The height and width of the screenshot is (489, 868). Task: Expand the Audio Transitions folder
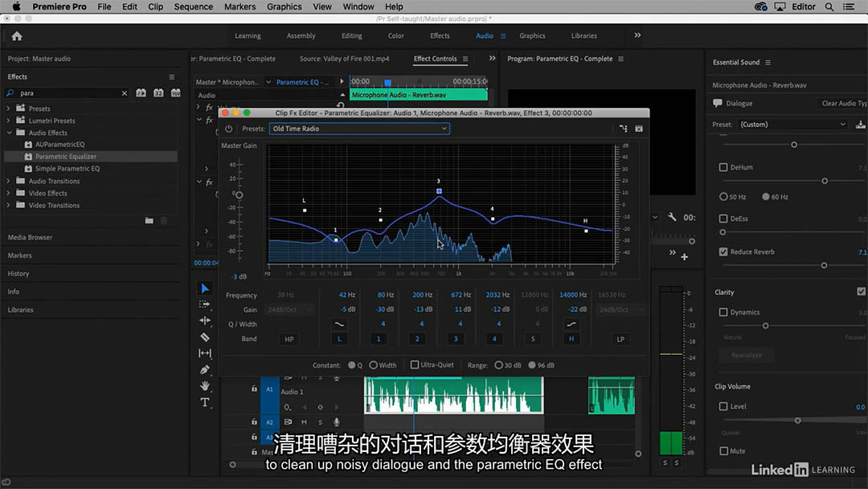pyautogui.click(x=8, y=181)
